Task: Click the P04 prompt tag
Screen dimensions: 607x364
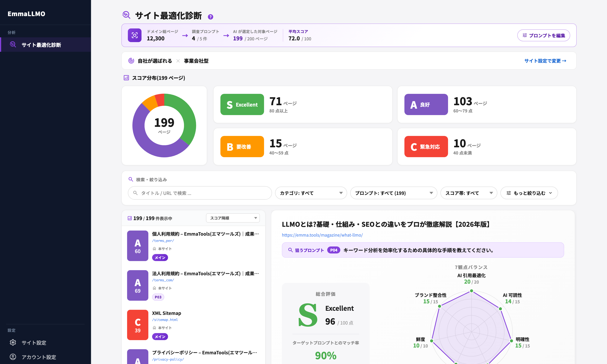Action: [333, 250]
